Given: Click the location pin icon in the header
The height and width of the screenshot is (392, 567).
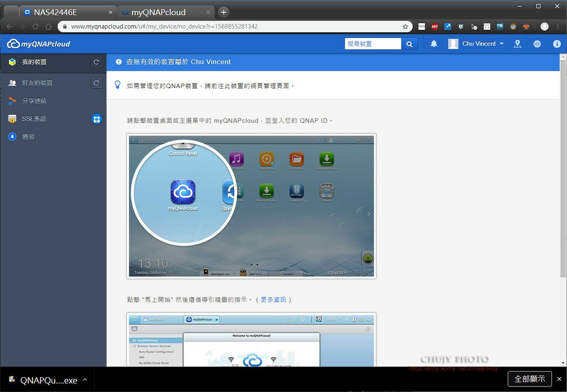Looking at the screenshot, I should point(518,44).
